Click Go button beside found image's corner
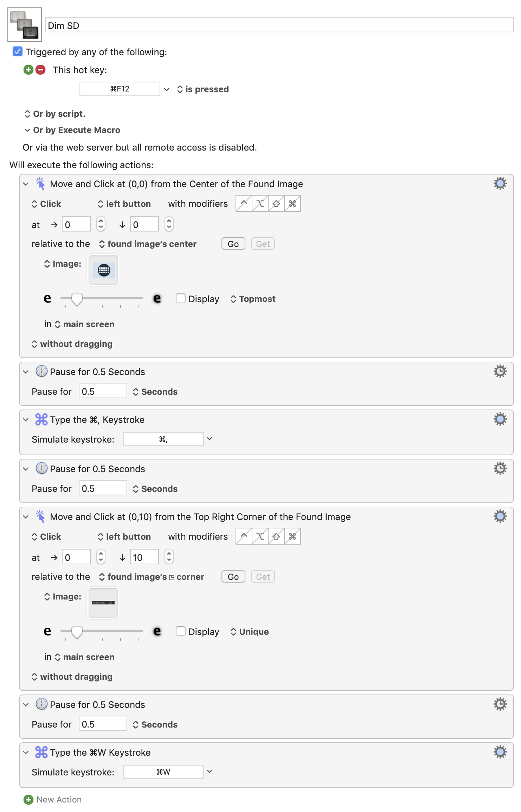This screenshot has height=812, width=521. pos(233,577)
